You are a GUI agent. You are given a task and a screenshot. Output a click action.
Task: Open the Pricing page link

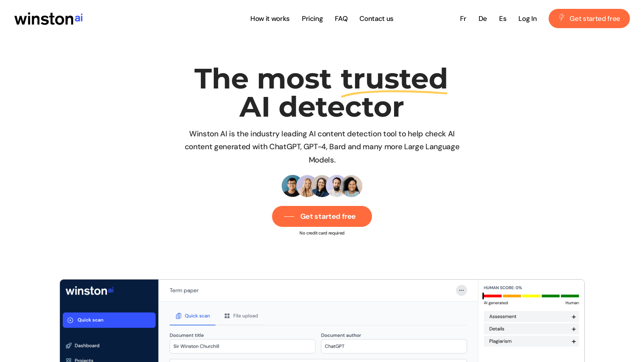click(312, 19)
